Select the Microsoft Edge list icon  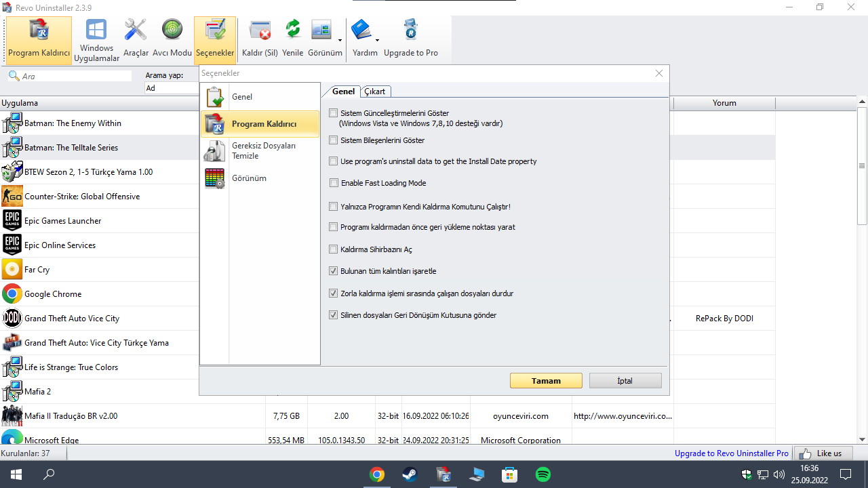tap(12, 437)
